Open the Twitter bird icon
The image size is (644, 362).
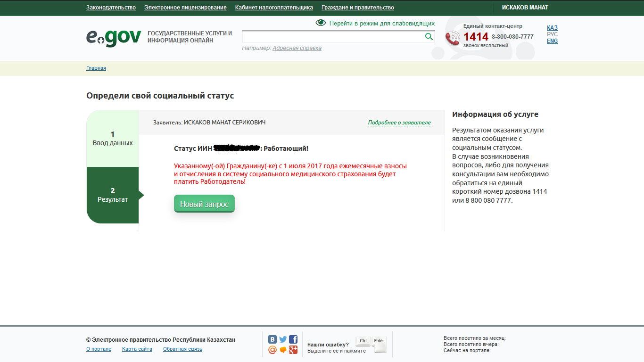click(x=283, y=339)
